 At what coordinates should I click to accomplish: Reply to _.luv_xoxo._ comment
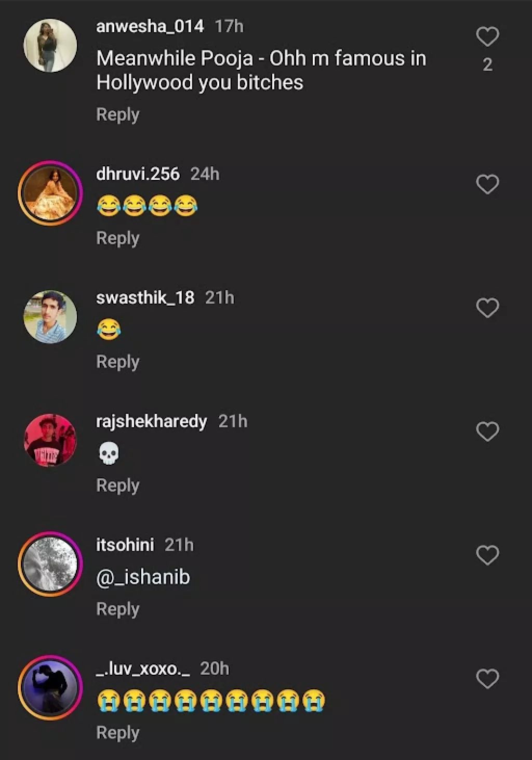(x=118, y=733)
